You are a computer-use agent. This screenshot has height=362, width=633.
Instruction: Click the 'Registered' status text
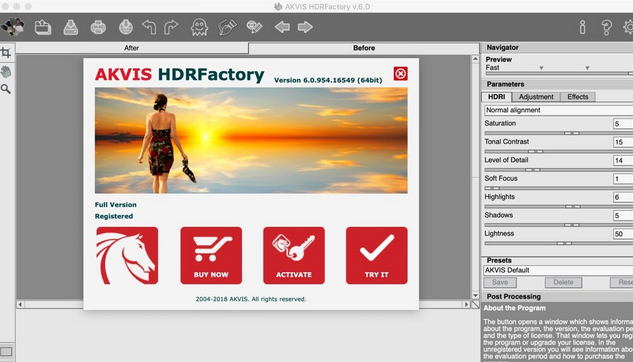[114, 216]
